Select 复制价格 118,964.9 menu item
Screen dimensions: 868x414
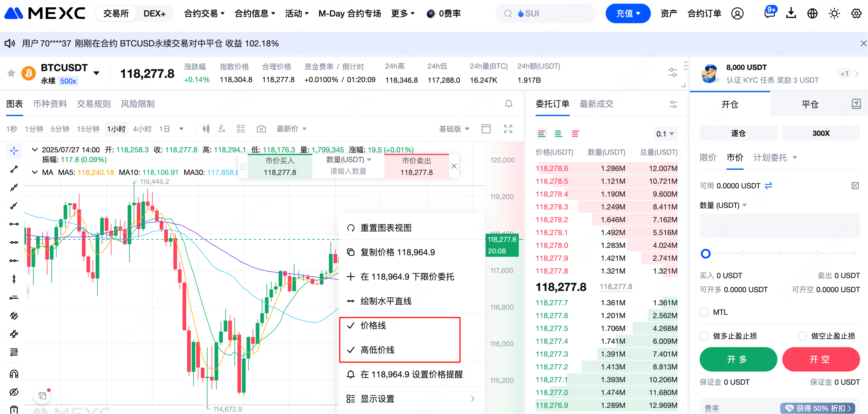click(411, 252)
